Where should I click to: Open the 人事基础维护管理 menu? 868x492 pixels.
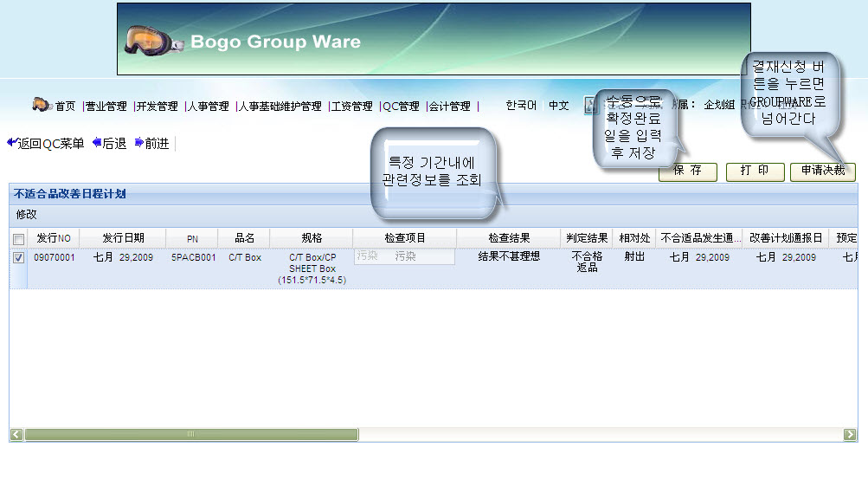coord(280,106)
